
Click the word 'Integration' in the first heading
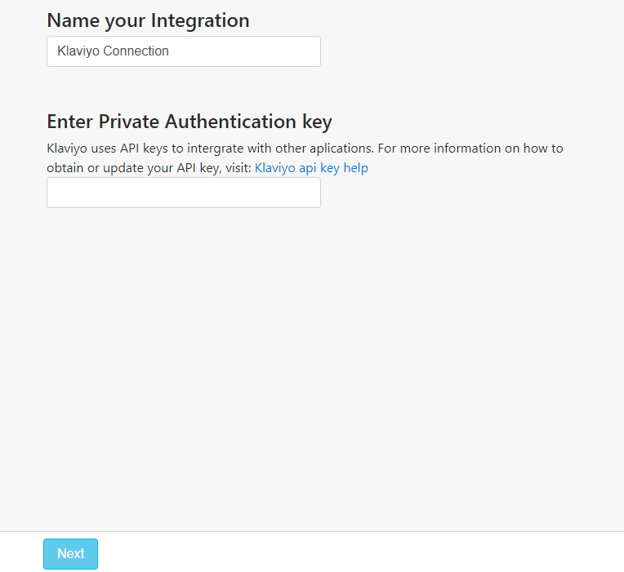pyautogui.click(x=200, y=21)
